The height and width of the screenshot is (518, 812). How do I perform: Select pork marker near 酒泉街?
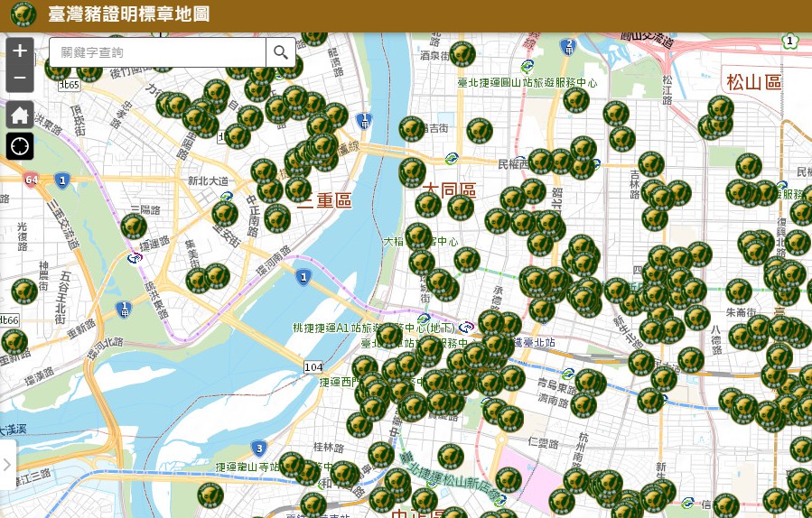click(x=462, y=54)
